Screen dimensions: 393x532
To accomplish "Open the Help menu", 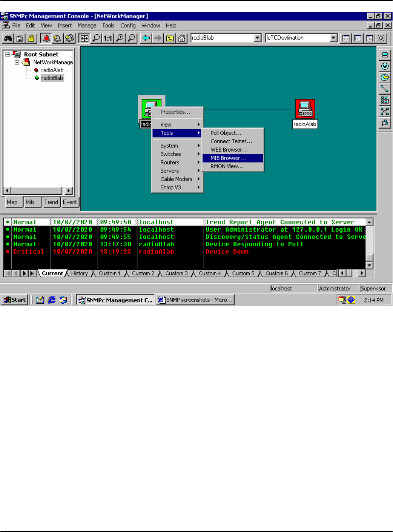I will pyautogui.click(x=171, y=25).
